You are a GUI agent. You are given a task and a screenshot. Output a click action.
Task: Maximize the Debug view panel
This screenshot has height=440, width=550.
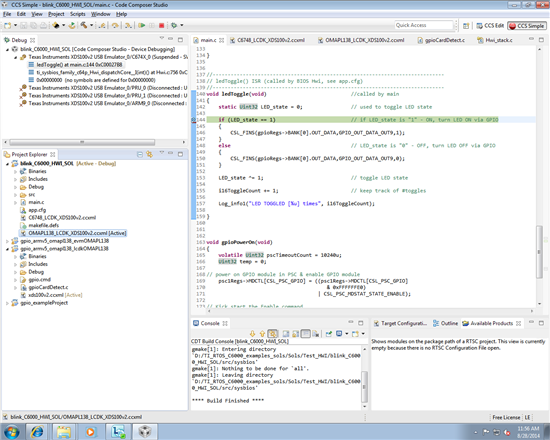click(x=180, y=40)
